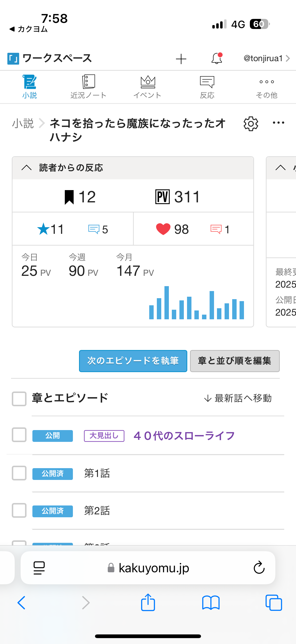
Task: Tap the kakuyomu.jp address bar
Action: pyautogui.click(x=148, y=568)
